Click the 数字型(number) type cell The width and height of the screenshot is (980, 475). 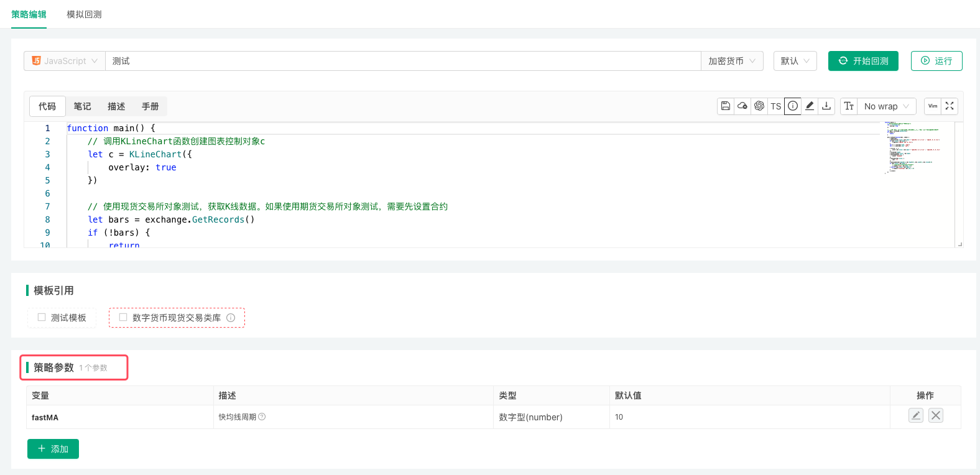pyautogui.click(x=551, y=417)
